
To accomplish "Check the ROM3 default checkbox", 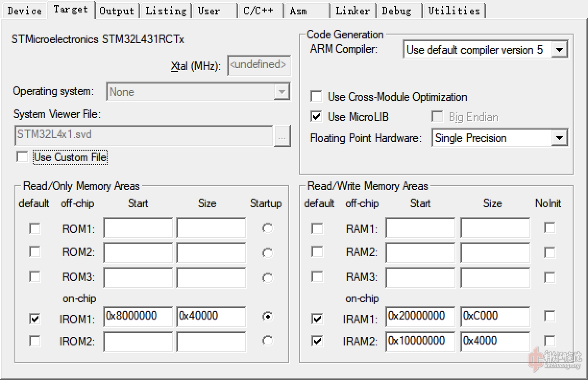I will click(x=35, y=277).
